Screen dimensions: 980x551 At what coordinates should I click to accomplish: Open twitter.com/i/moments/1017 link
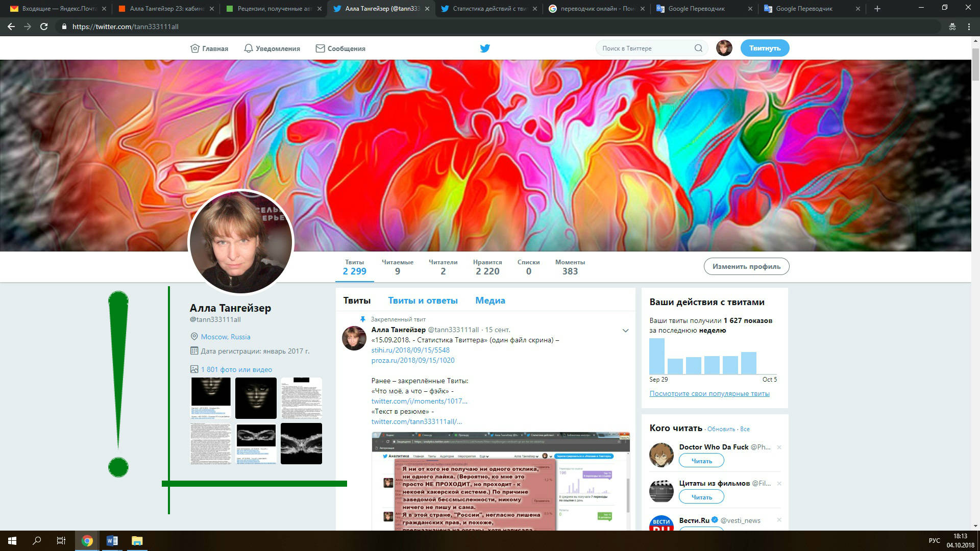coord(419,401)
